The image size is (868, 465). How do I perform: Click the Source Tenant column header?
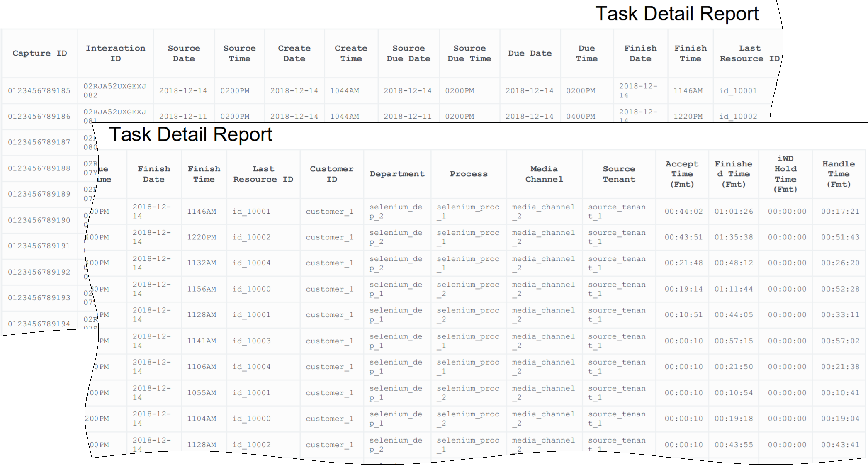[618, 174]
